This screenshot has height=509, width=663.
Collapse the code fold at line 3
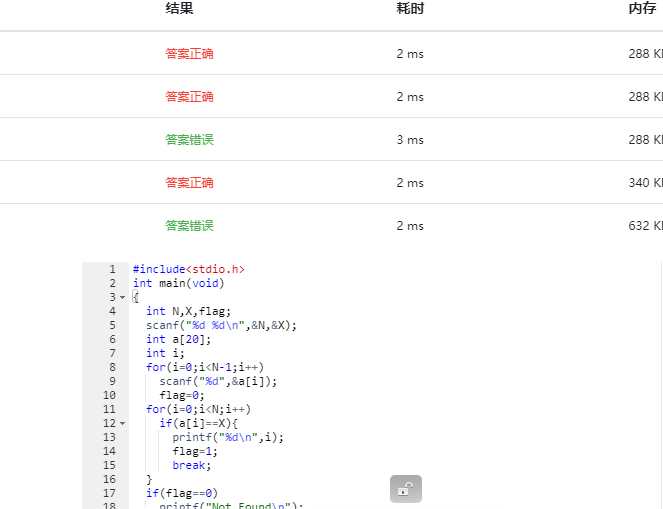[122, 298]
